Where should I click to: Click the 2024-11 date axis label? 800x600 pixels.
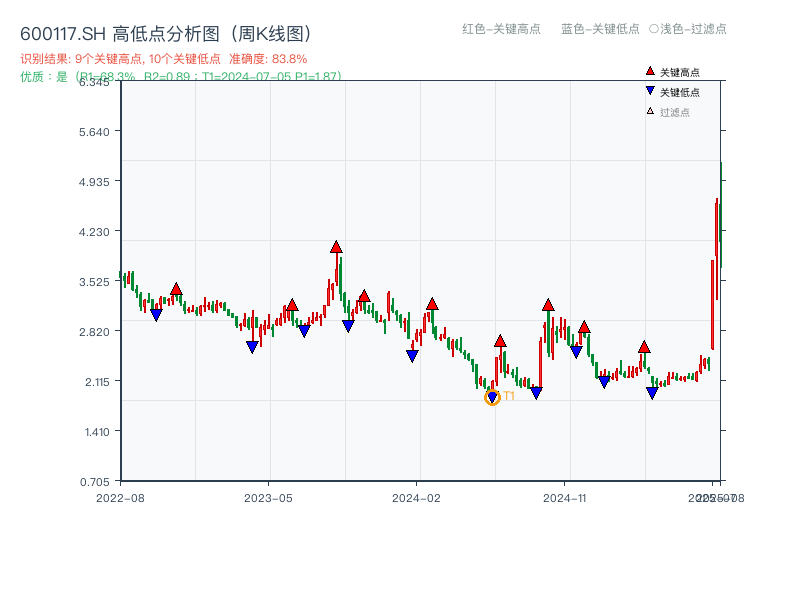click(x=564, y=498)
